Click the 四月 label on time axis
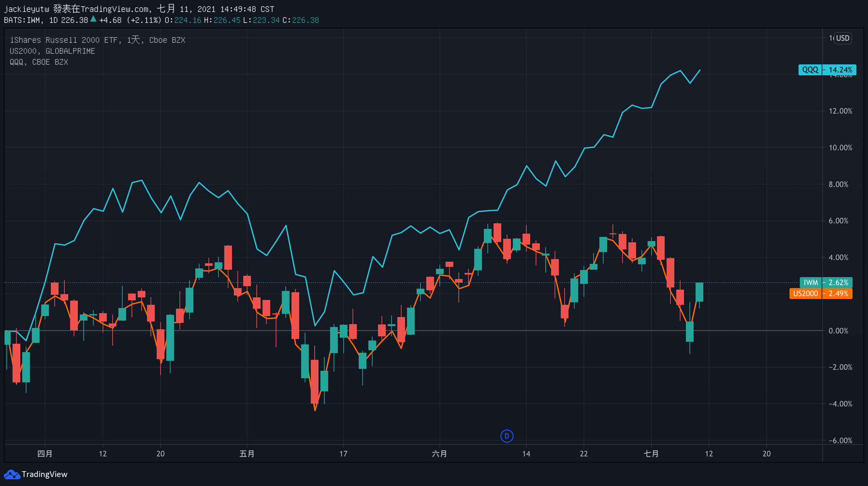This screenshot has height=486, width=868. 45,453
